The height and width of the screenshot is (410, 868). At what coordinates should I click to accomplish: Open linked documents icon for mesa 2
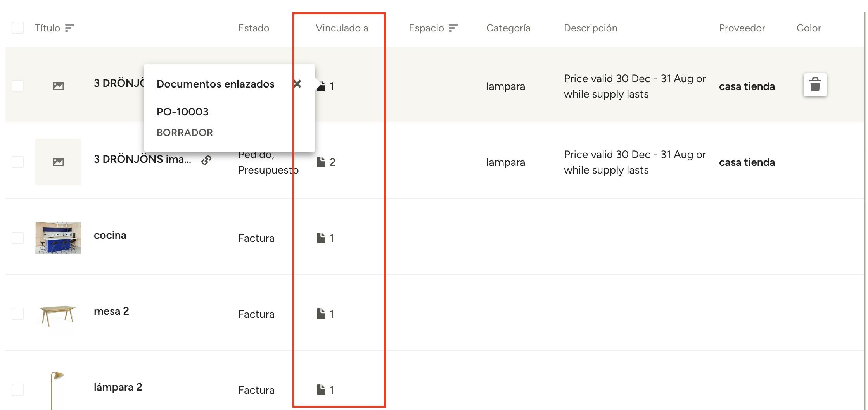tap(321, 314)
